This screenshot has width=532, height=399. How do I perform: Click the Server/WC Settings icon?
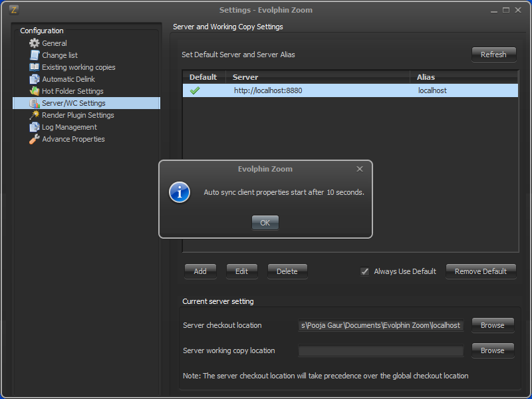[x=35, y=103]
